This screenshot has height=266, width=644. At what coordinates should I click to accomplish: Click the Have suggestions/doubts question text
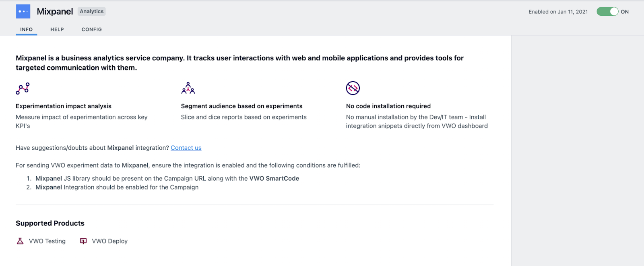click(92, 148)
